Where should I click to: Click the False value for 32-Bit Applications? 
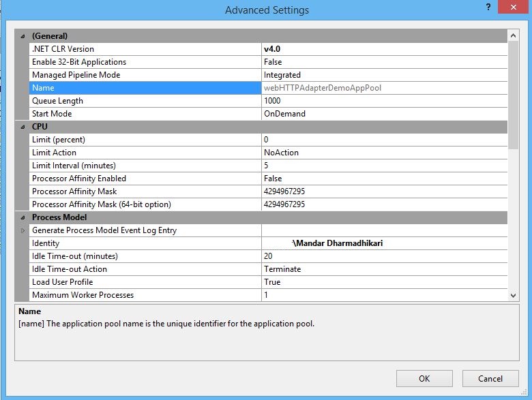(385, 62)
